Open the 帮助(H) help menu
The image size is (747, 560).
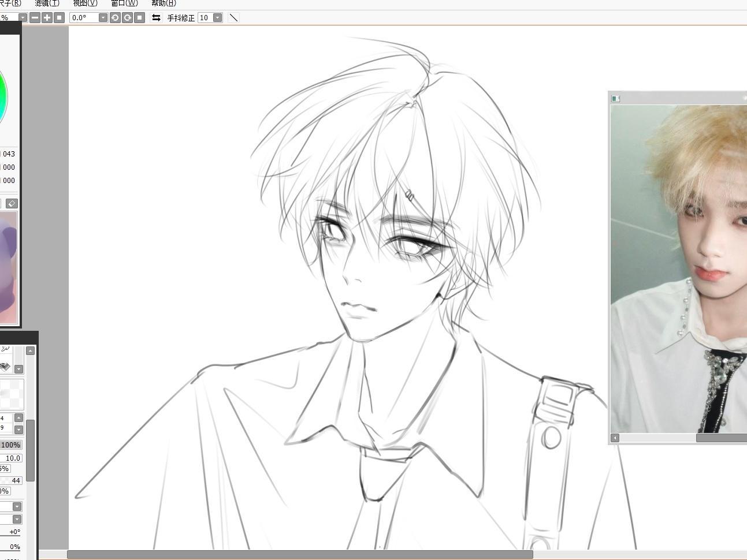[x=163, y=3]
